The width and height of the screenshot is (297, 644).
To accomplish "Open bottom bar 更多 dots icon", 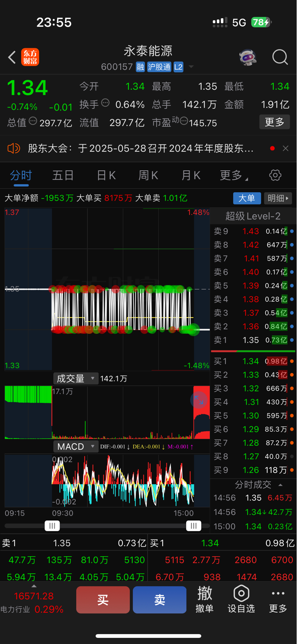I will [278, 599].
